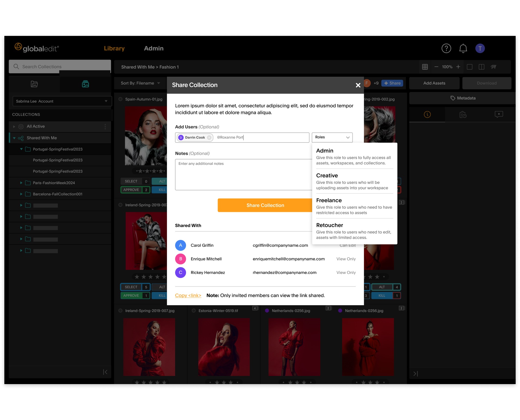Switch to grid view icon

[425, 67]
